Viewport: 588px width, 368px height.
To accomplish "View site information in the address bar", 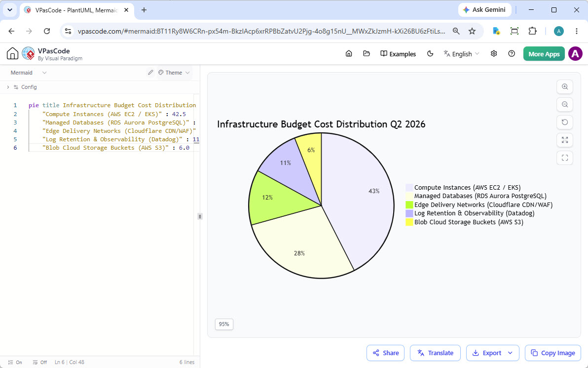I will 68,31.
